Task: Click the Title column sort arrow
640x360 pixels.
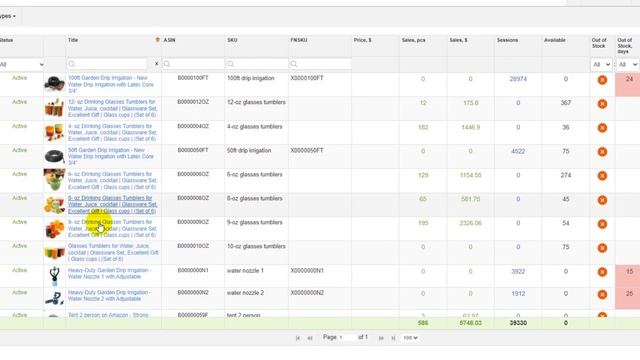Action: pos(158,40)
